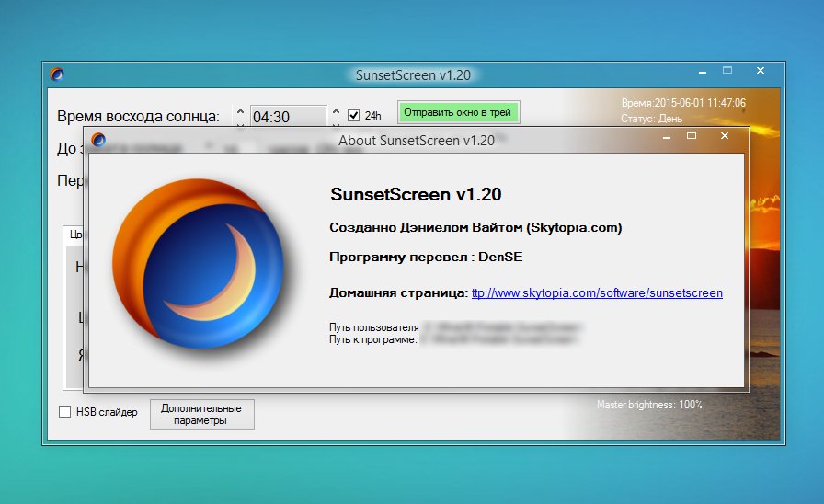Click the Домашняя страница label
The image size is (824, 504).
pyautogui.click(x=398, y=292)
